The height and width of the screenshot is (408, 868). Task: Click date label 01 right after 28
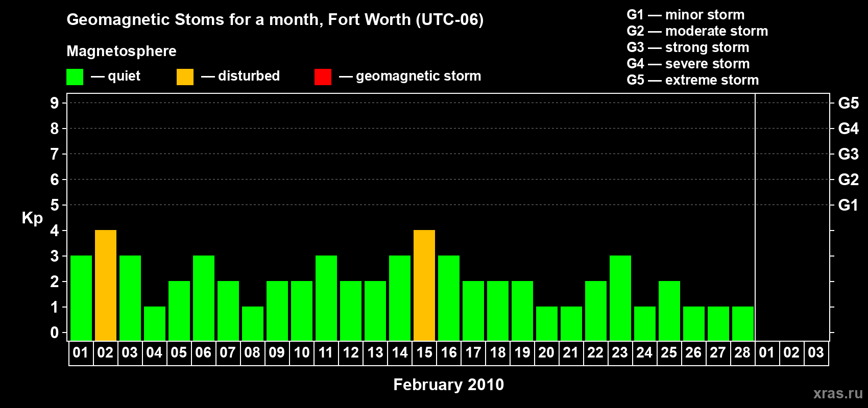tap(767, 352)
